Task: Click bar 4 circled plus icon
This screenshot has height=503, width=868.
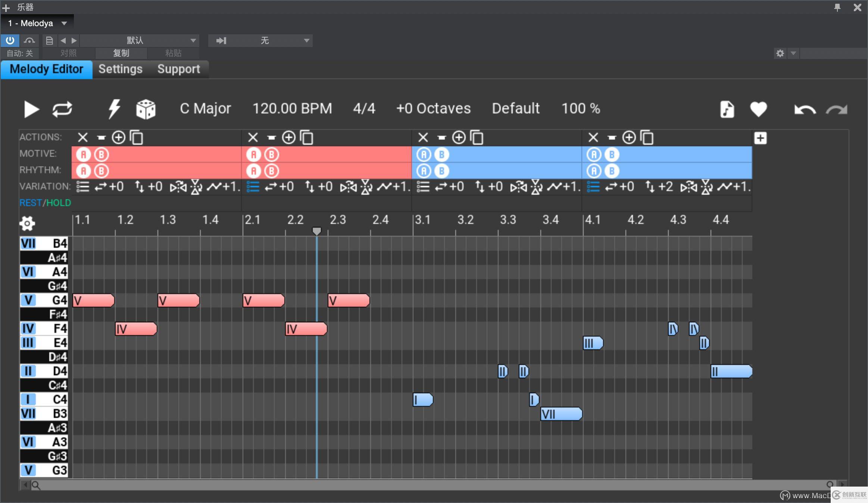Action: [x=629, y=137]
